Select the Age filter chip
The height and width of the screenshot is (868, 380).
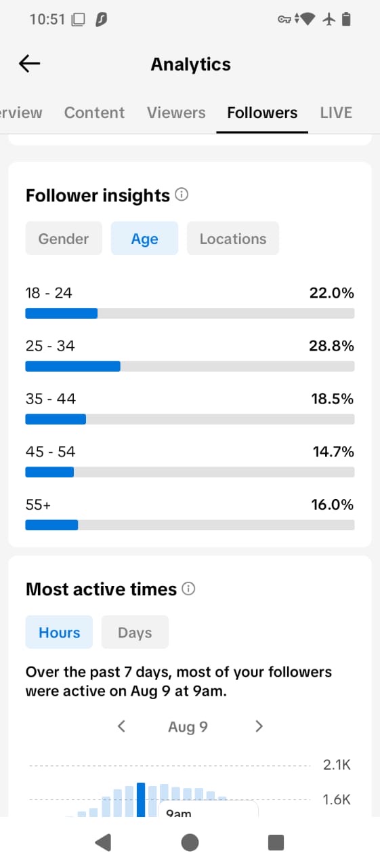point(144,239)
